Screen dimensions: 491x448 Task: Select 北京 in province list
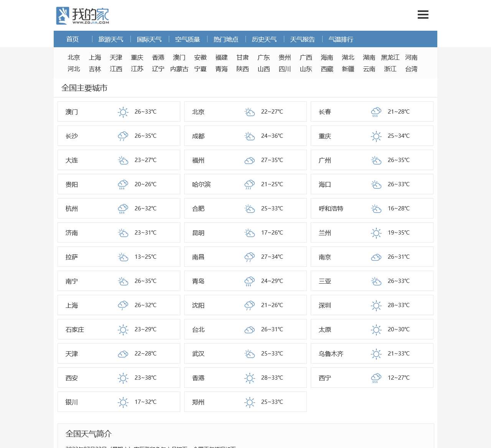74,57
